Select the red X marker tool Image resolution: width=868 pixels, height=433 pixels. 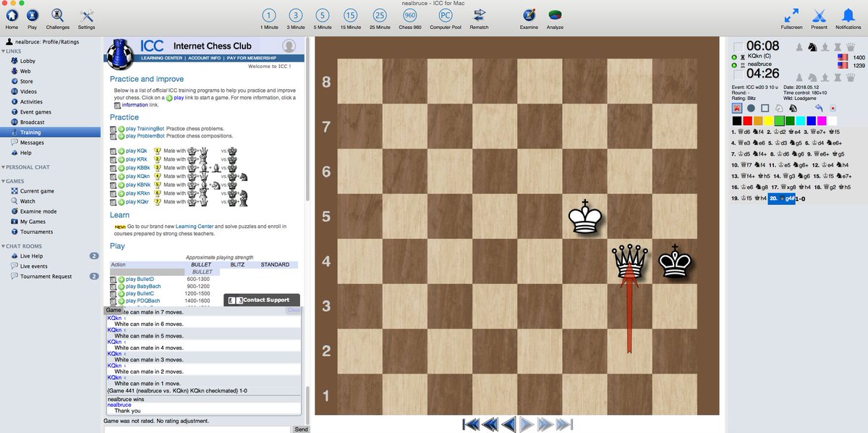point(737,108)
